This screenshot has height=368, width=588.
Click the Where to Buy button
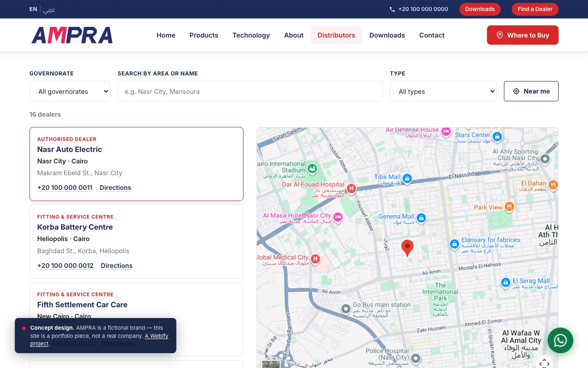tap(523, 35)
